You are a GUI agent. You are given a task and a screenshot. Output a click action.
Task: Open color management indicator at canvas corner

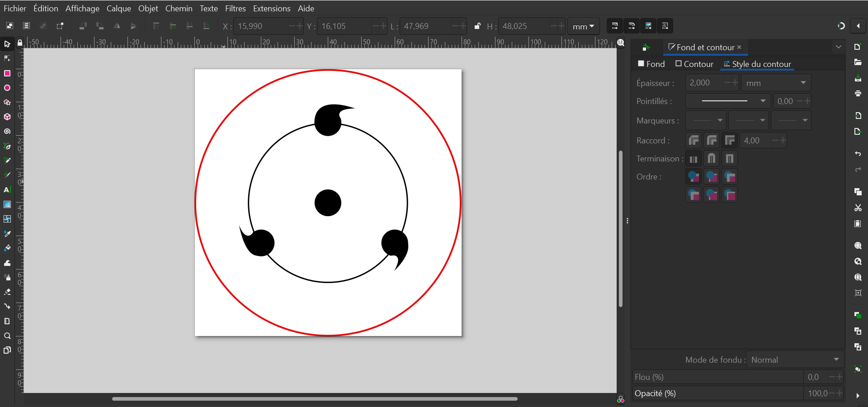click(x=621, y=399)
